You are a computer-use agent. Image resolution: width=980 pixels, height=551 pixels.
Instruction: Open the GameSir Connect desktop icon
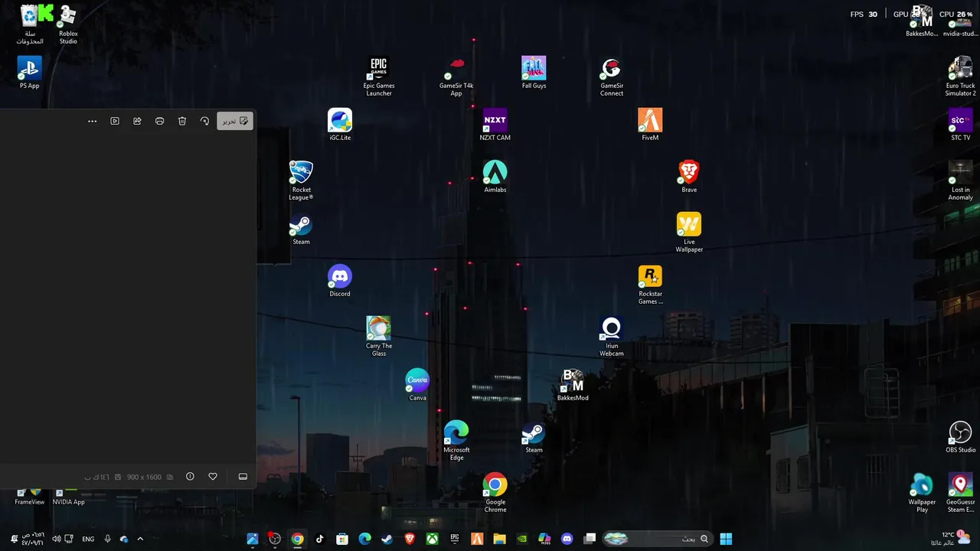[612, 77]
